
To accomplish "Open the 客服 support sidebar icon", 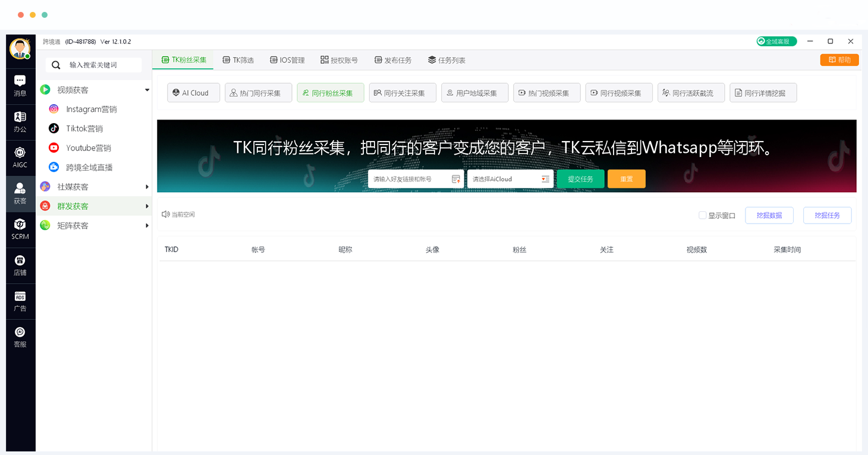I will [20, 337].
